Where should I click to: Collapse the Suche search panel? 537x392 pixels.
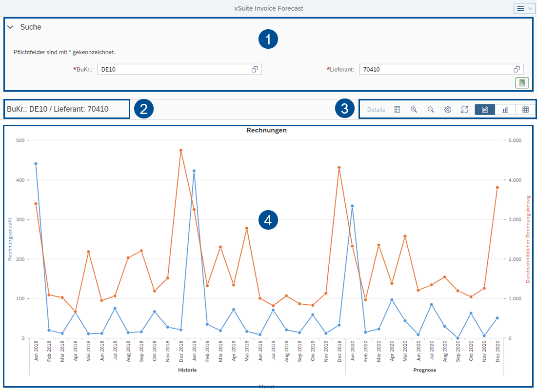pyautogui.click(x=10, y=27)
